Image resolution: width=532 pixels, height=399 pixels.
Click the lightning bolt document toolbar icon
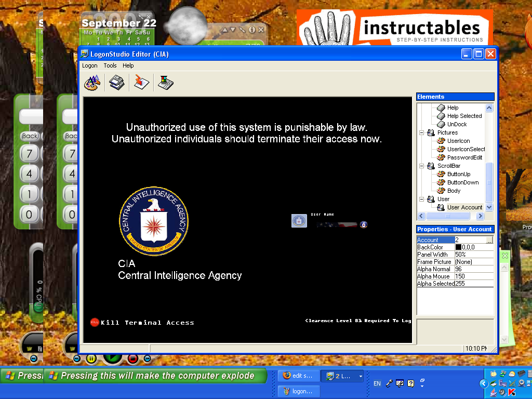click(141, 82)
